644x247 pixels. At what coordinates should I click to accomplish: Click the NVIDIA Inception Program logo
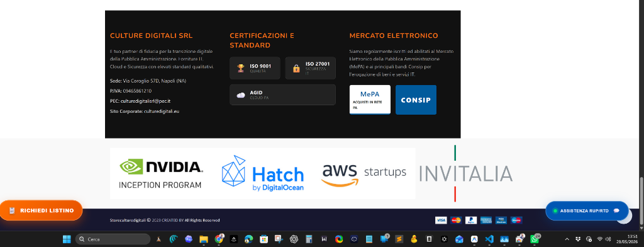point(160,173)
